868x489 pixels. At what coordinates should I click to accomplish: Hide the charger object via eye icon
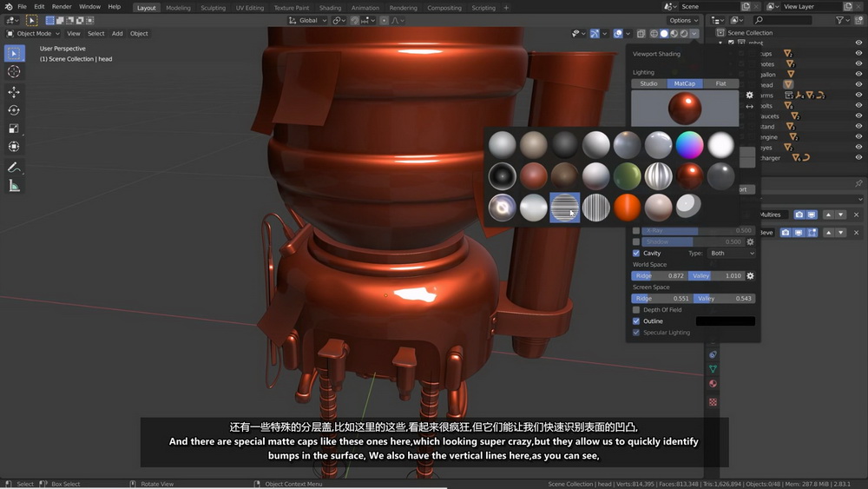click(858, 158)
